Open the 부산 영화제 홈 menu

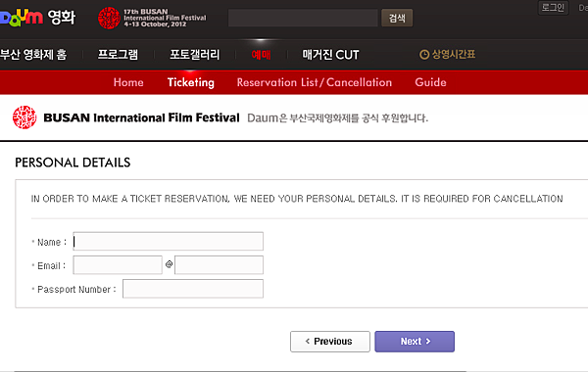[33, 55]
